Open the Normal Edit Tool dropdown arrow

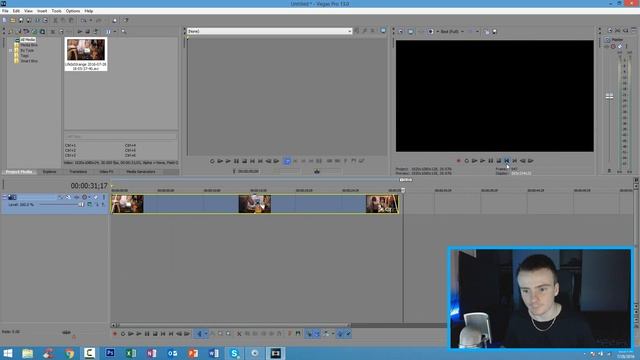point(206,334)
